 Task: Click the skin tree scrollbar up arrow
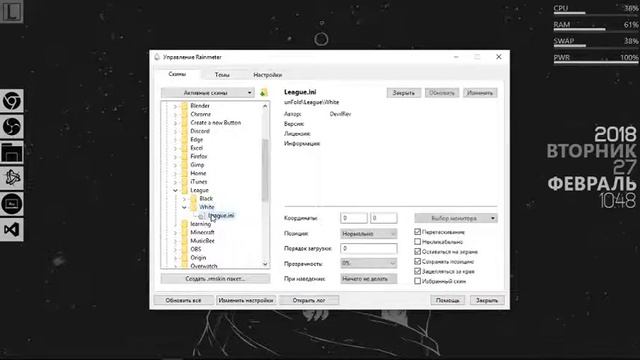265,106
